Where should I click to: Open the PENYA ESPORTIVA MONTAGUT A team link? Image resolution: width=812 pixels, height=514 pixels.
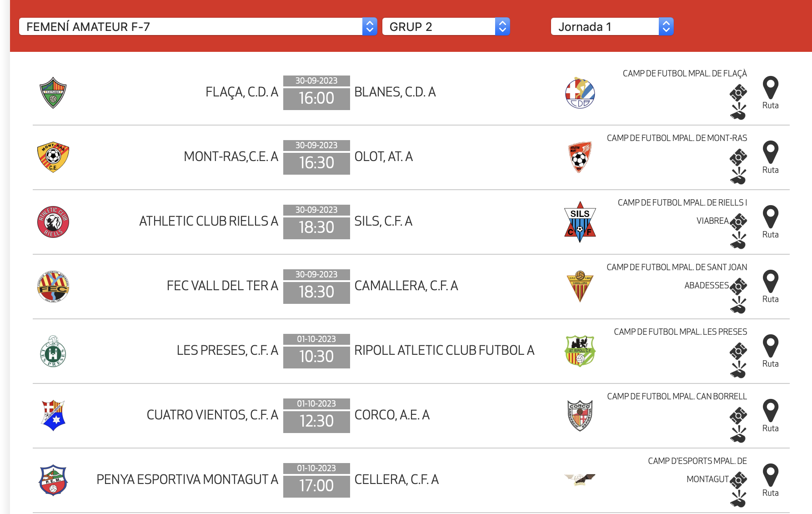coord(187,480)
